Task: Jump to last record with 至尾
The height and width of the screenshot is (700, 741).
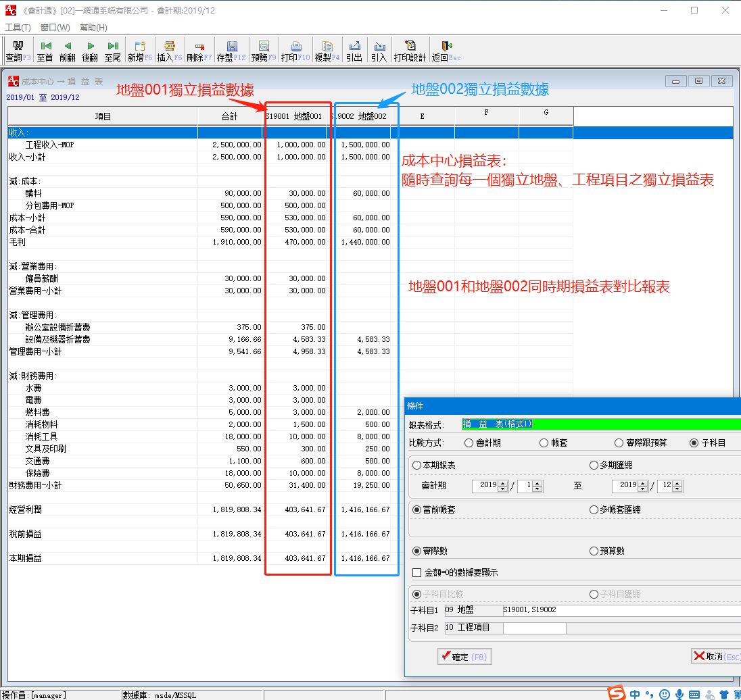Action: click(112, 51)
